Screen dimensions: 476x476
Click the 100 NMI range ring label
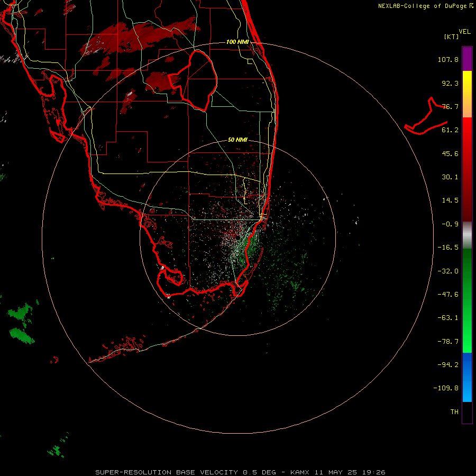pyautogui.click(x=237, y=42)
